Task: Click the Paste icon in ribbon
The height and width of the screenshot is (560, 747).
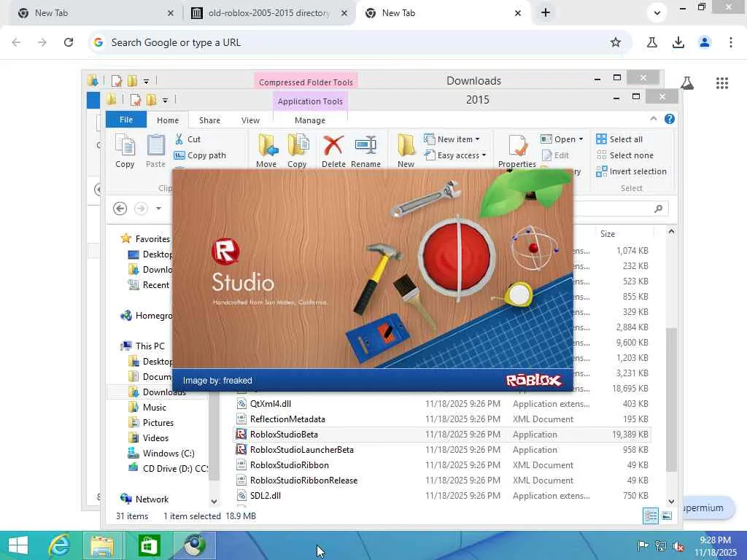Action: (x=155, y=145)
